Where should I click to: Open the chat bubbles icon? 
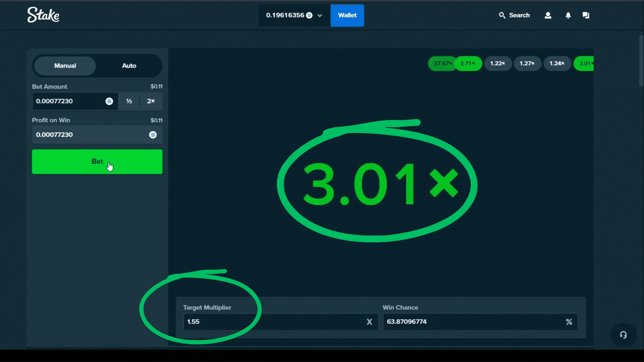tap(586, 15)
